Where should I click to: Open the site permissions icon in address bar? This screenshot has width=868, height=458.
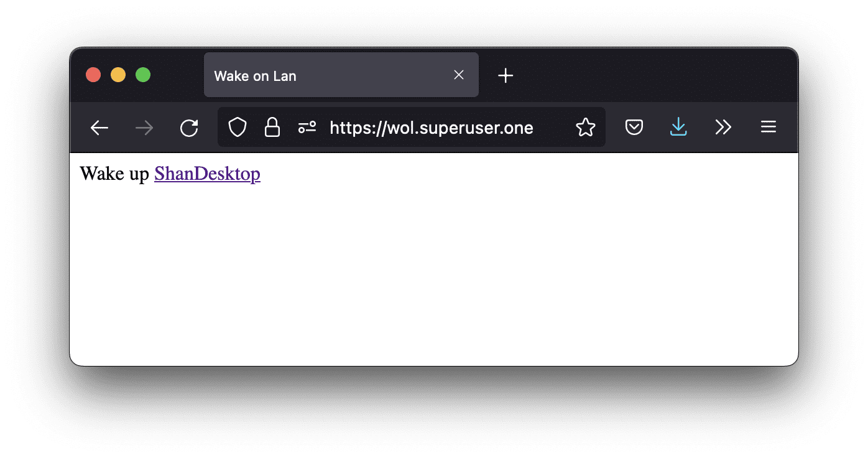tap(307, 128)
